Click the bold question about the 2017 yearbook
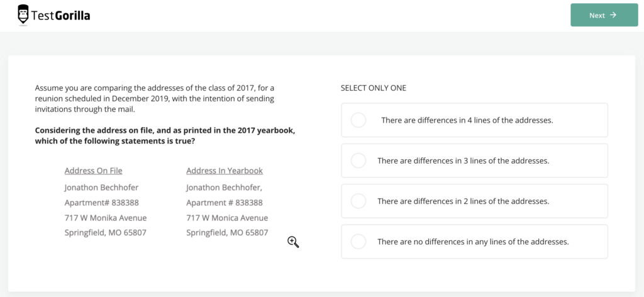 165,135
